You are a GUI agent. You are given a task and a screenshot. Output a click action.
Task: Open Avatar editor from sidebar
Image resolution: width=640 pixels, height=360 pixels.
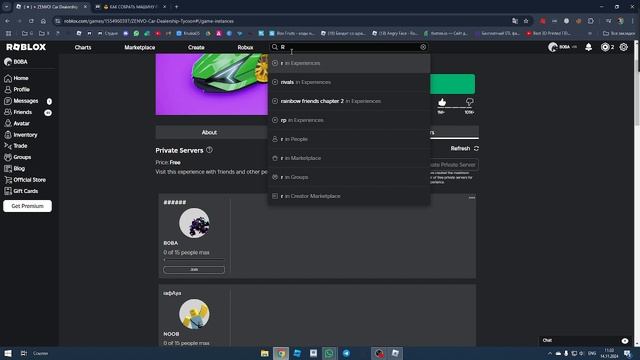(x=17, y=123)
